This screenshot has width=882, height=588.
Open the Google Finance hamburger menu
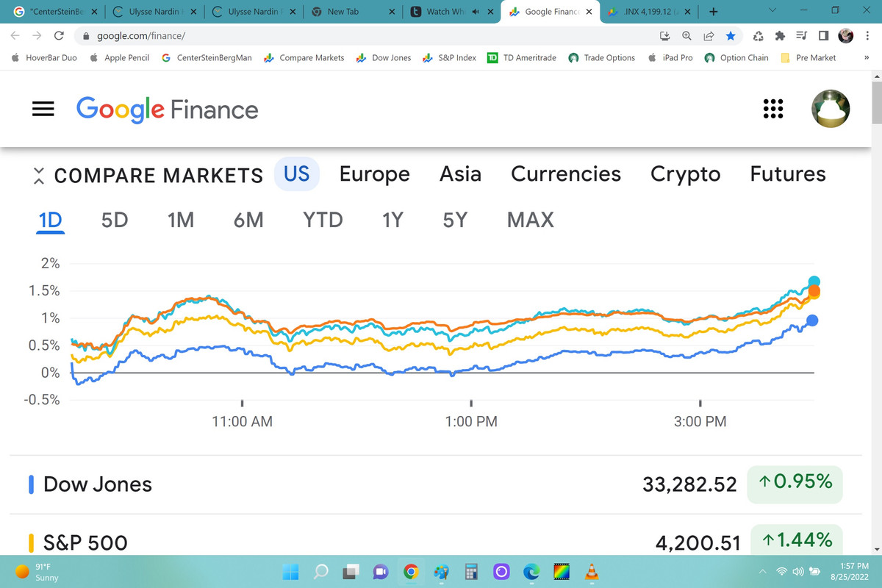pyautogui.click(x=43, y=110)
